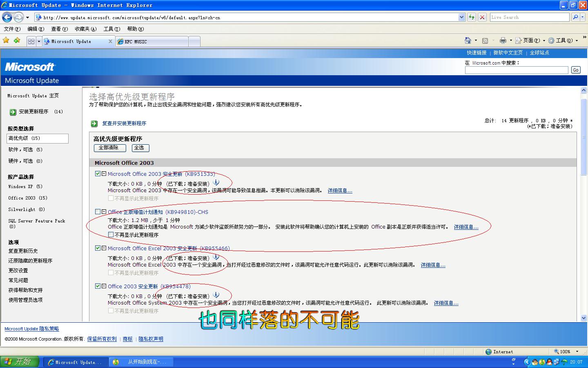The width and height of the screenshot is (588, 368).
Task: Open the QQ penguin tray icon
Action: pyautogui.click(x=549, y=362)
